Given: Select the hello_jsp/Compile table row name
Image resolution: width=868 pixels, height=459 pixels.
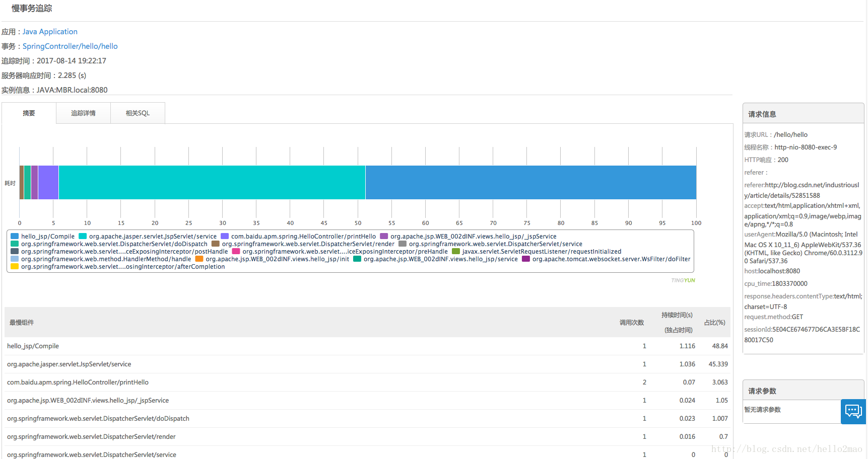Looking at the screenshot, I should [x=33, y=346].
